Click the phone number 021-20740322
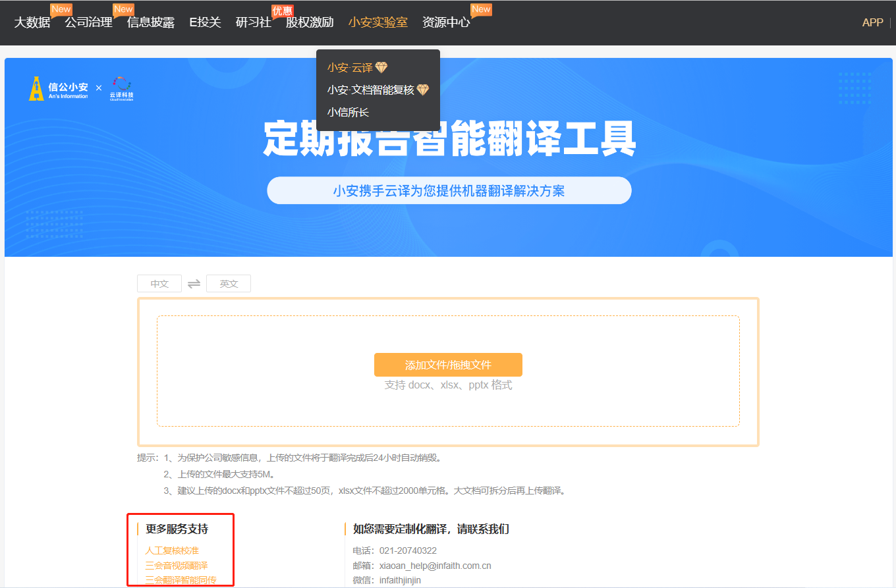The height and width of the screenshot is (588, 896). coord(408,550)
